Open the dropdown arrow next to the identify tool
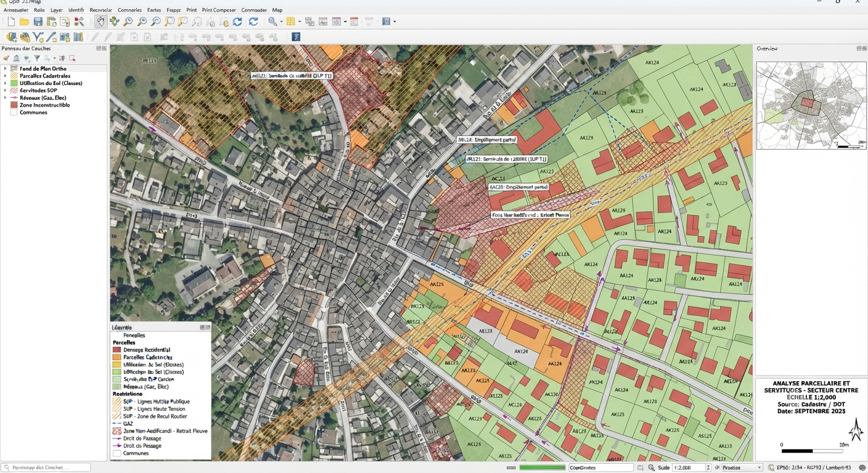868x473 pixels. (281, 22)
